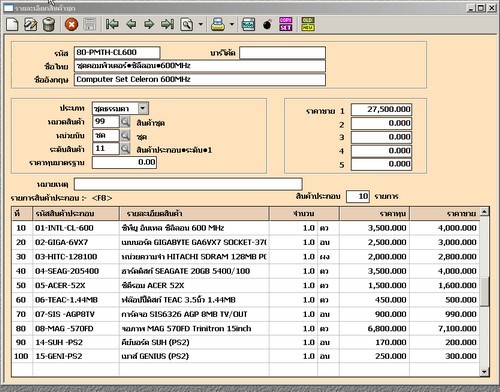Click the empty barcode field
The width and height of the screenshot is (500, 392).
coord(282,53)
